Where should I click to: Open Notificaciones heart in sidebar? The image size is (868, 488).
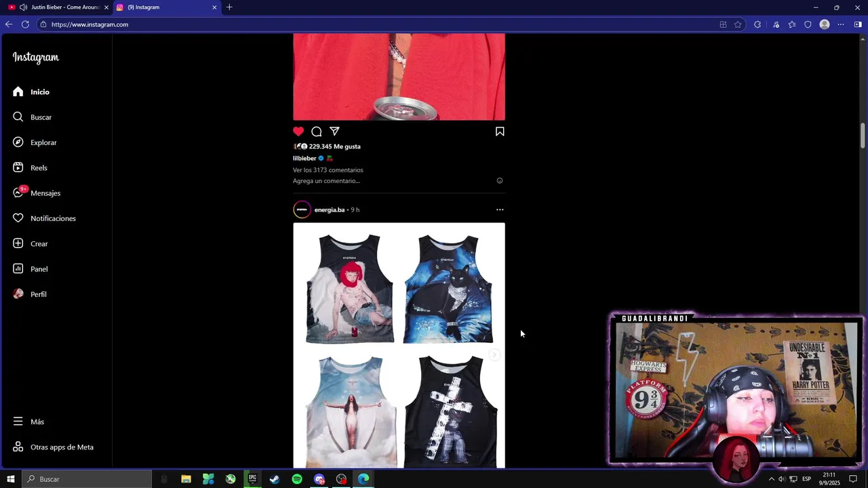18,218
